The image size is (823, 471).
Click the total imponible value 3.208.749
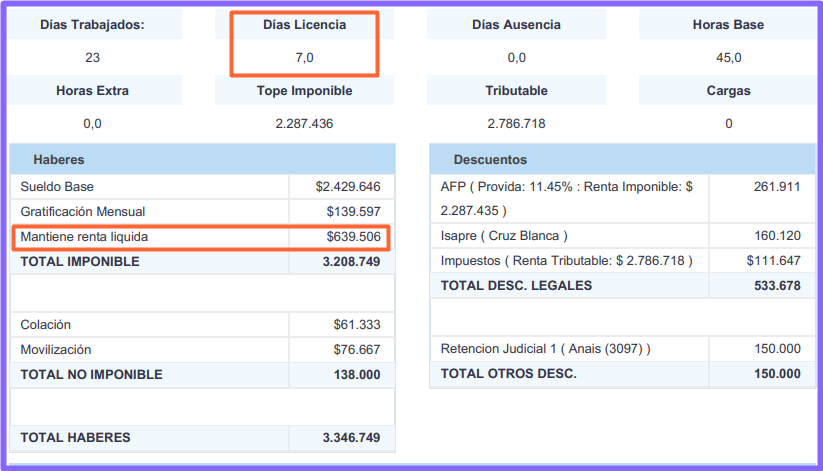[x=351, y=262]
